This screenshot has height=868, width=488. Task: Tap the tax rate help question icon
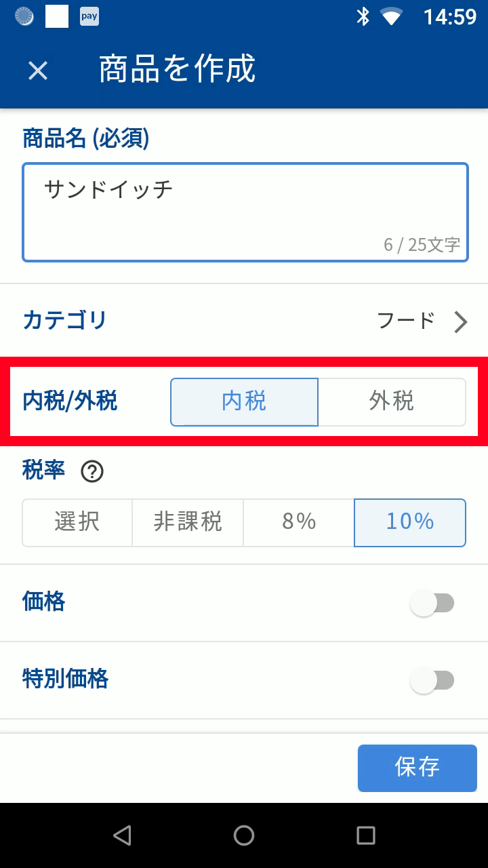92,471
